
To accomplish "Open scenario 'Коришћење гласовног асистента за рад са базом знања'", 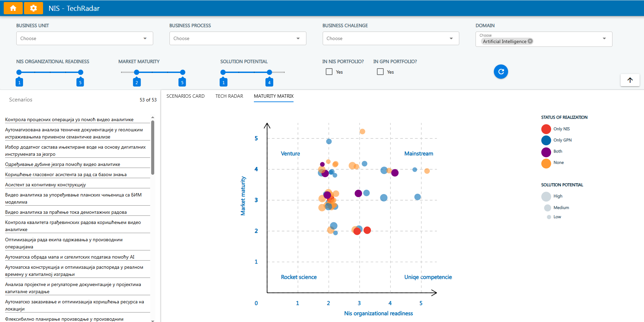I will [78, 174].
